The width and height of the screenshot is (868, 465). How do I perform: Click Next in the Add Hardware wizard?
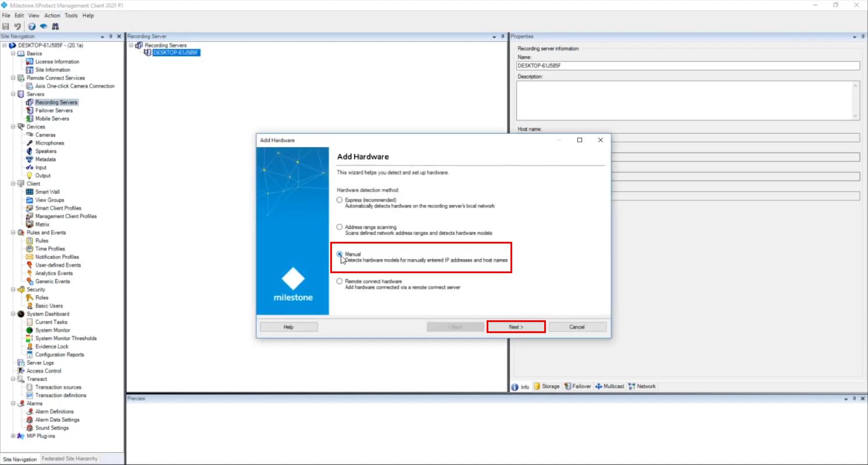(x=515, y=326)
